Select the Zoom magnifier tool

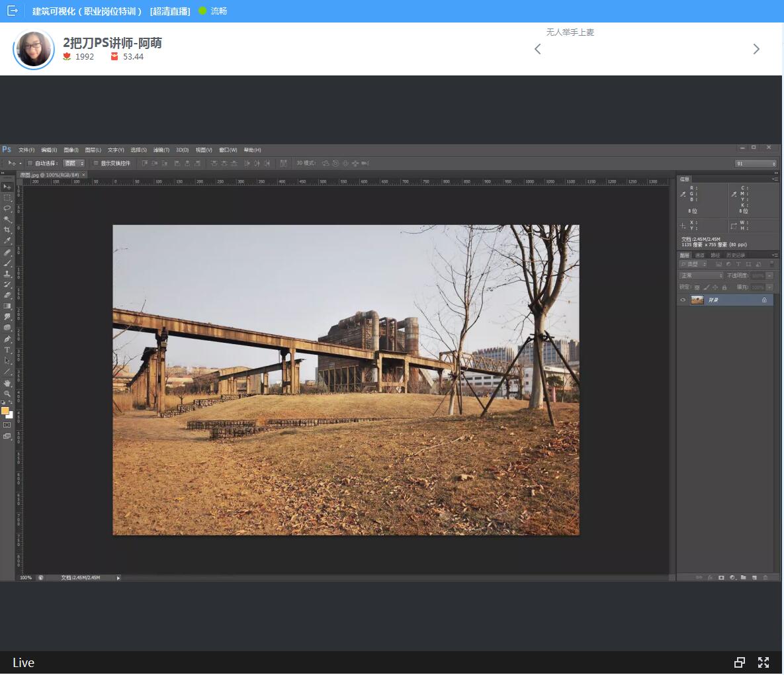click(x=7, y=394)
